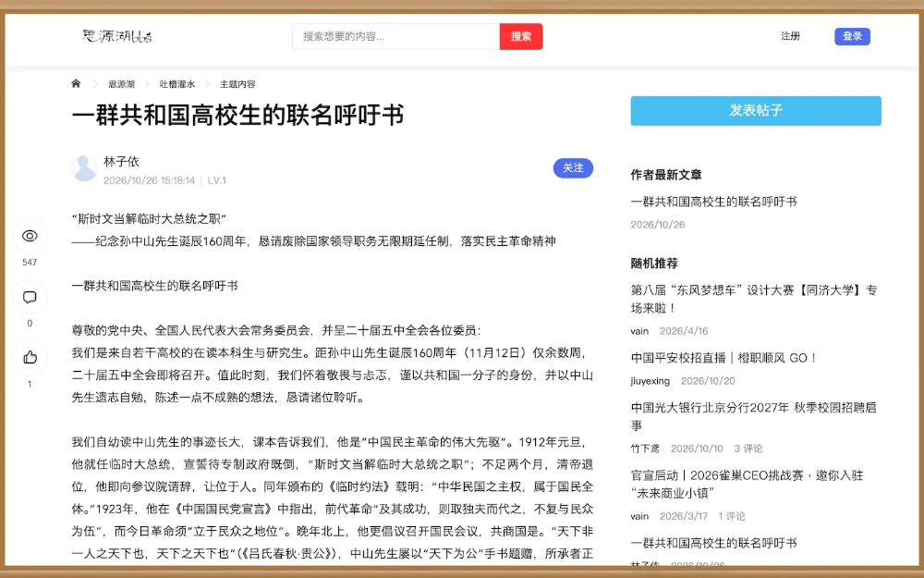Click author 林子依's avatar
Screen dimensions: 924x578
pos(84,168)
